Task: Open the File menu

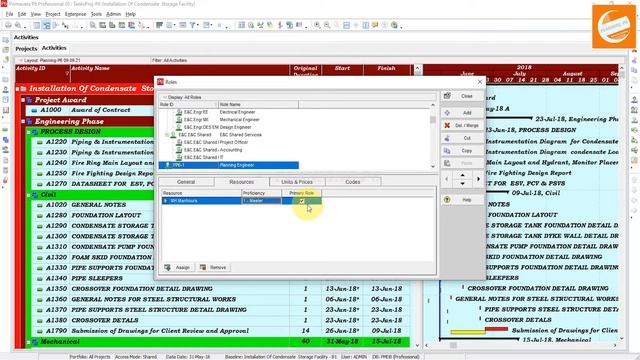Action: (x=9, y=14)
